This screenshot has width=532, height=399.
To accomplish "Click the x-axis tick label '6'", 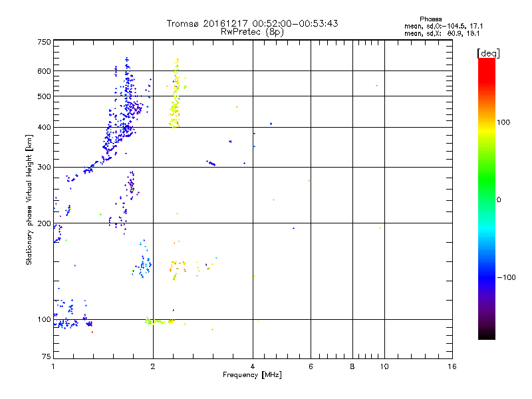I will click(311, 366).
